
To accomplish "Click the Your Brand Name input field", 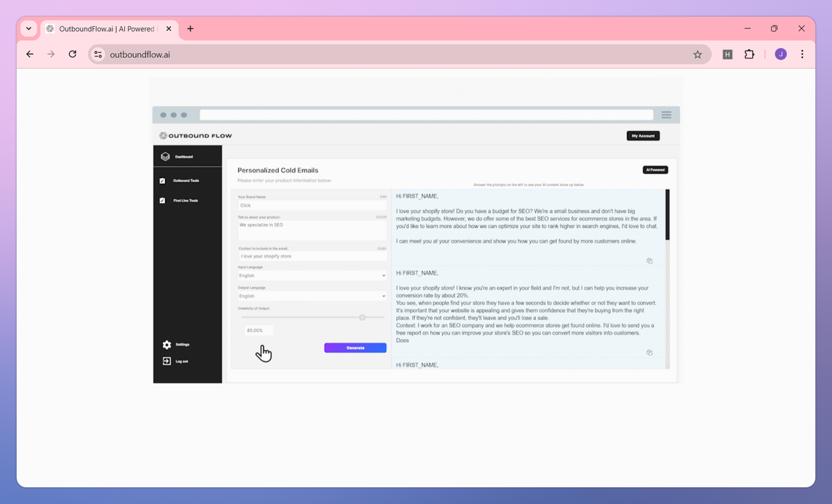I will coord(311,206).
